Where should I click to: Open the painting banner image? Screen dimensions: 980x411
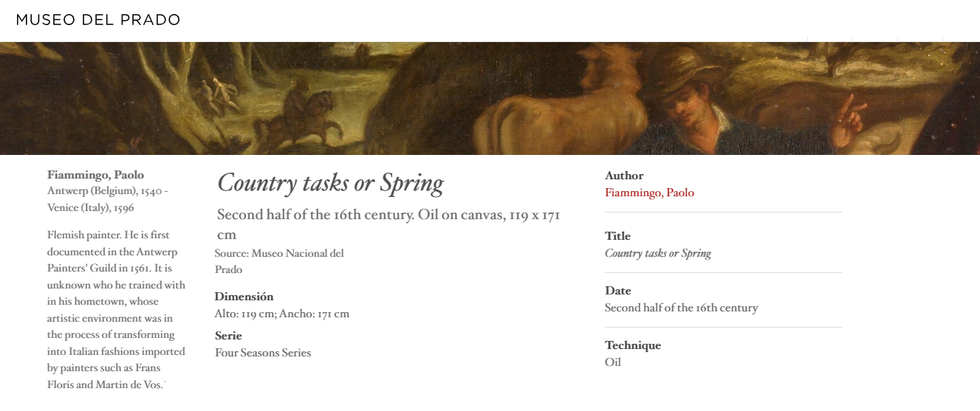(x=490, y=98)
